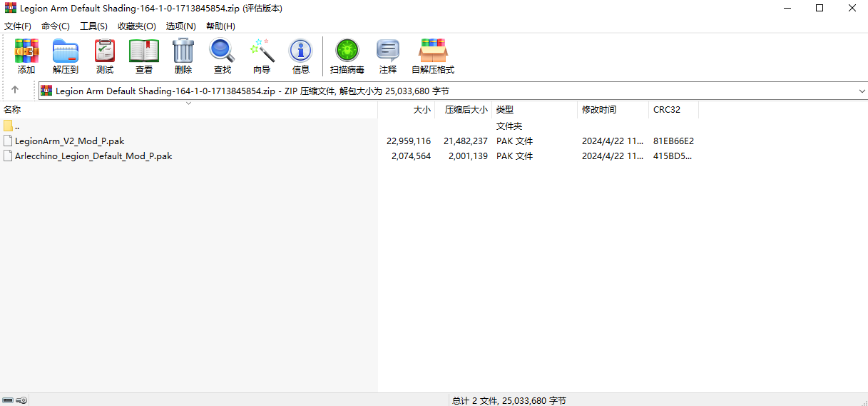This screenshot has width=868, height=406.
Task: Click the 删除 (Delete) trash icon
Action: click(183, 51)
